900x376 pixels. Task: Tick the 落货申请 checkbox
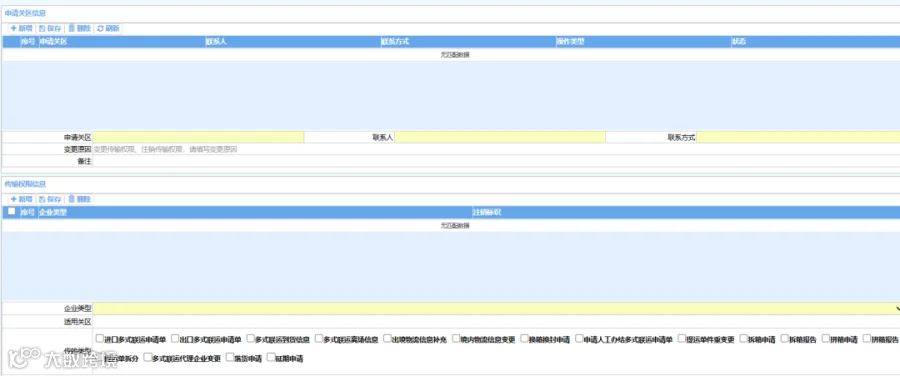[230, 358]
